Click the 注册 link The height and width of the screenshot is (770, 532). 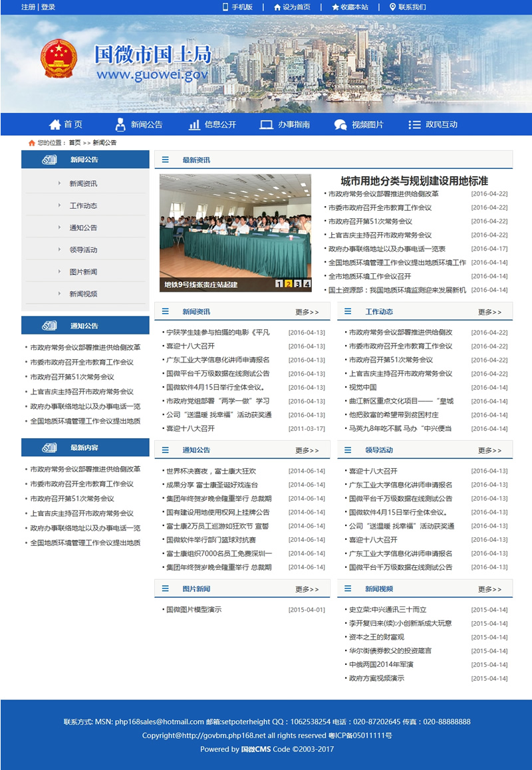pos(28,7)
